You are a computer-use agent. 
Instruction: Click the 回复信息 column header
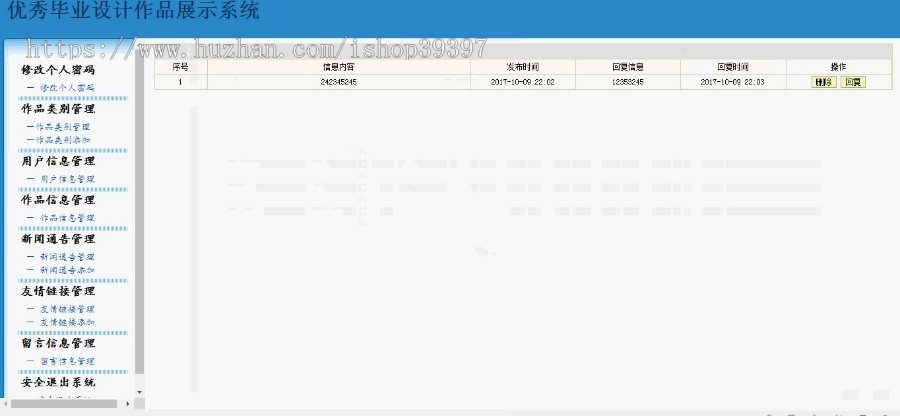click(628, 67)
